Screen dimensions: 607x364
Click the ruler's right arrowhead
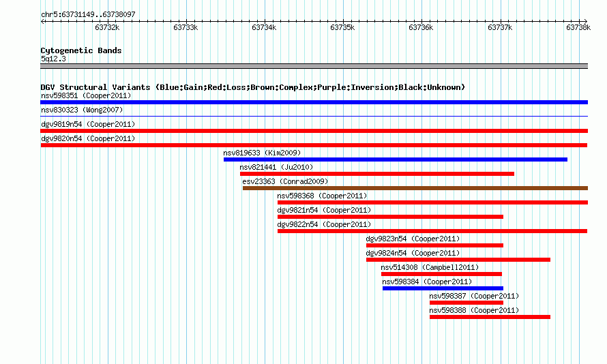[x=585, y=21]
